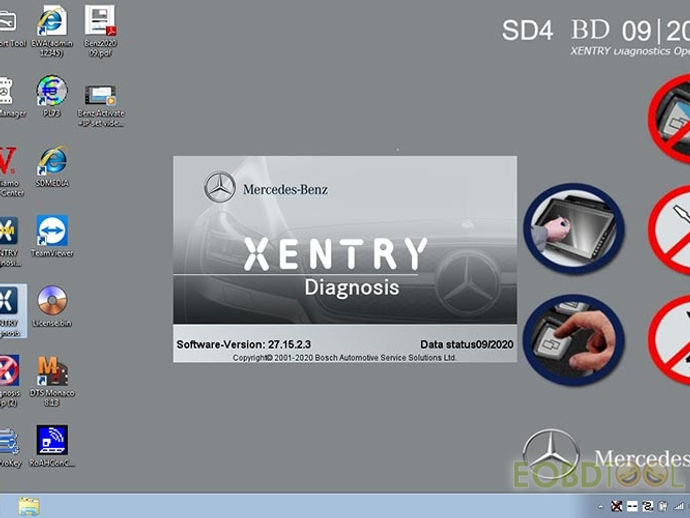Open the SDMEDIA shortcut

[52, 167]
